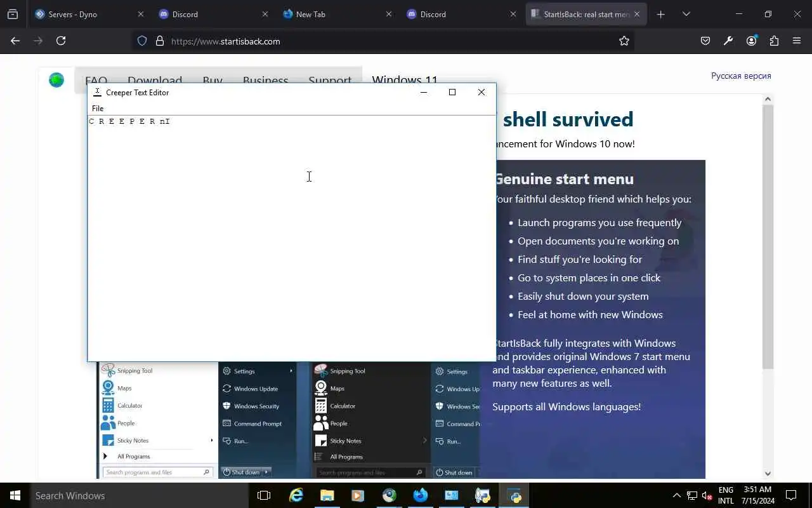Go back to the previous page

coord(15,41)
